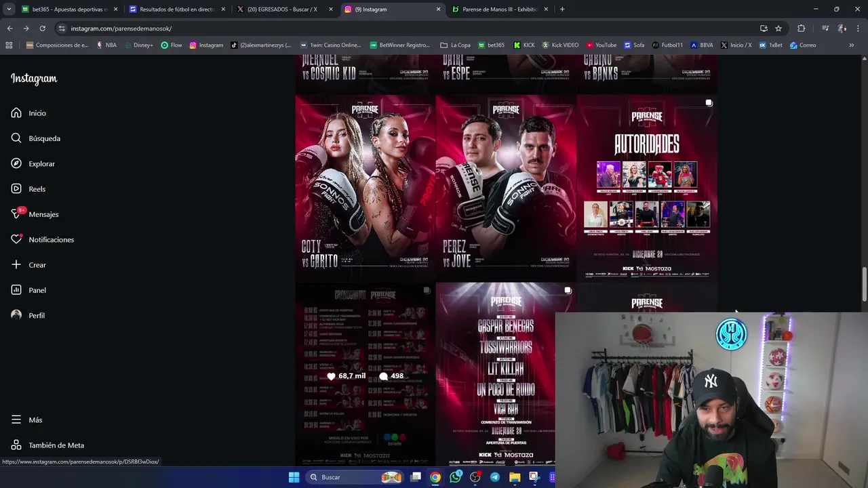Open Chrome media controls icon
868x488 pixels.
point(825,28)
